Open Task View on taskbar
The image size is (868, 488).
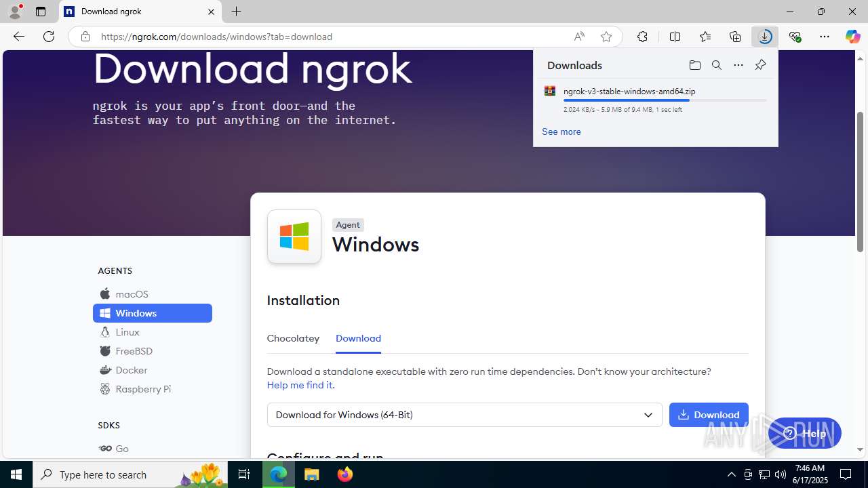244,474
